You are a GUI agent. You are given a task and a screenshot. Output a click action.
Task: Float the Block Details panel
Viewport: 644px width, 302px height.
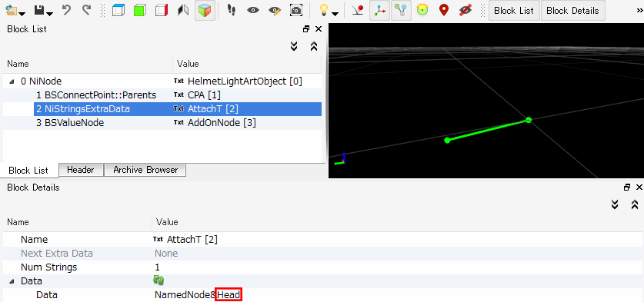tap(627, 188)
